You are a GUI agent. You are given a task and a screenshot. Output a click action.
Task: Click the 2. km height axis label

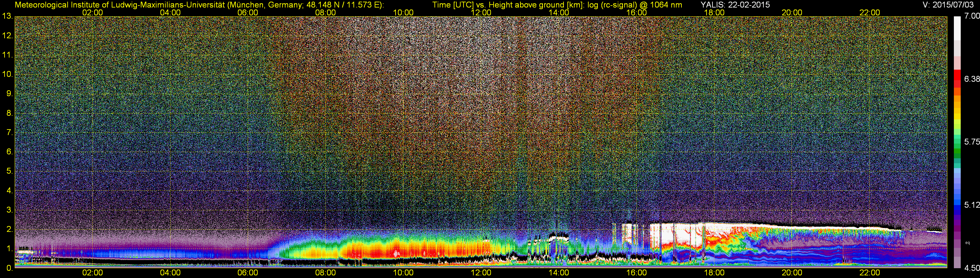[10, 229]
